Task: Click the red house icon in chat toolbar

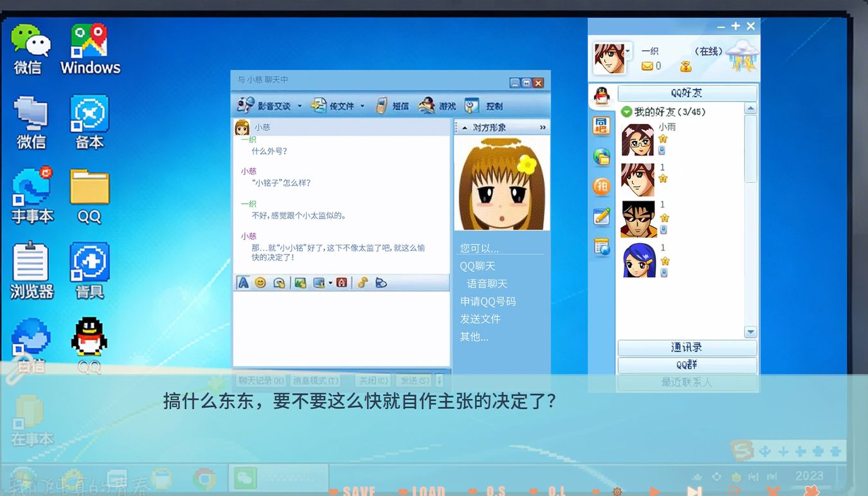Action: pos(342,282)
